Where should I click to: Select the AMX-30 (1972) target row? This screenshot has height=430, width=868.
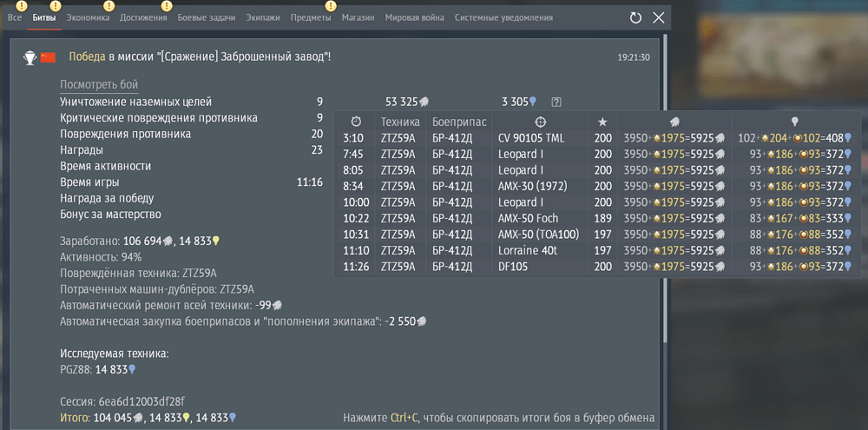pos(598,186)
